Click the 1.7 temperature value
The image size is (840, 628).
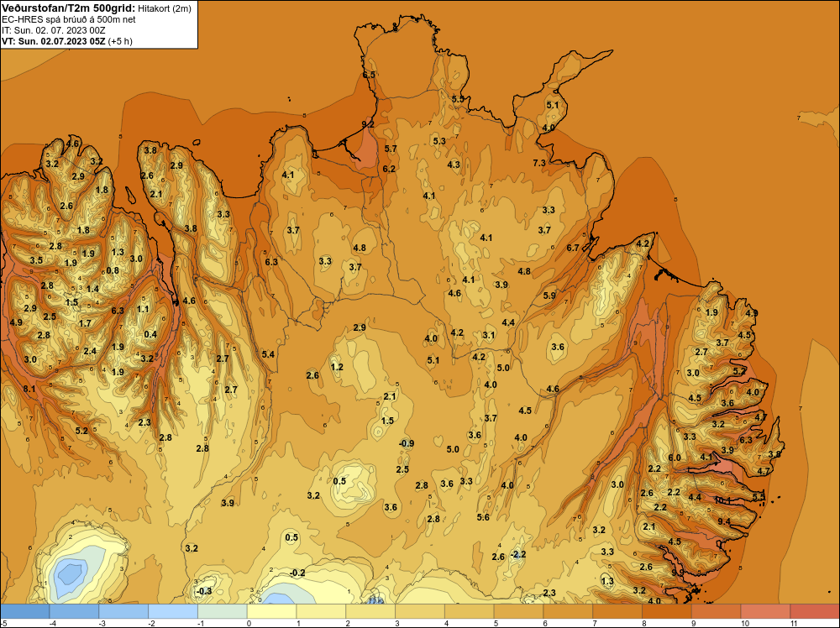tap(85, 323)
